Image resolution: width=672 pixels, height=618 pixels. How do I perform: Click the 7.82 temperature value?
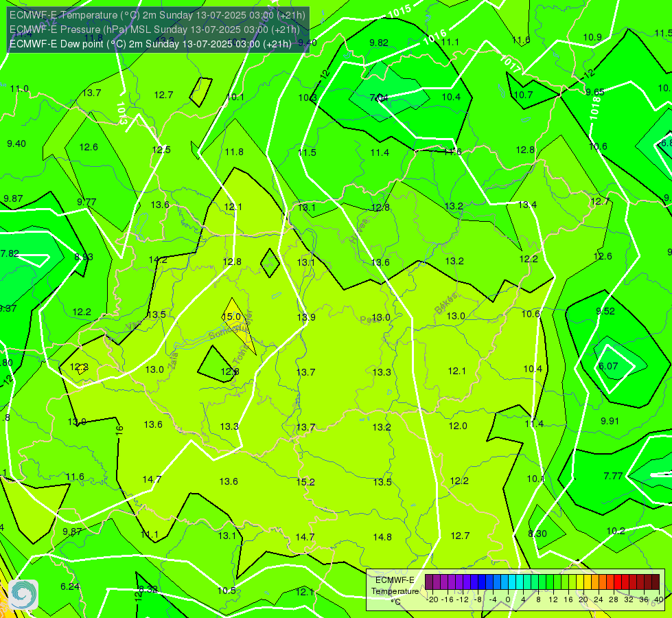[x=10, y=253]
